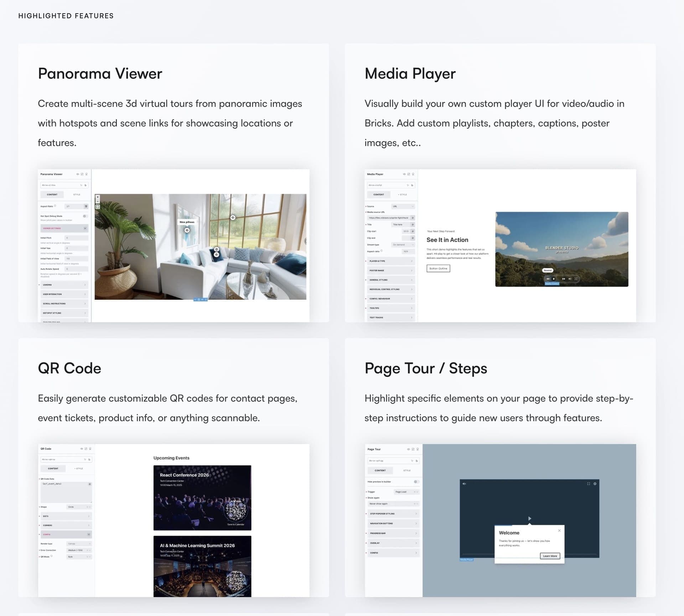This screenshot has width=684, height=616.
Task: Click the eye icon in the Page Tour panel header
Action: pyautogui.click(x=408, y=449)
